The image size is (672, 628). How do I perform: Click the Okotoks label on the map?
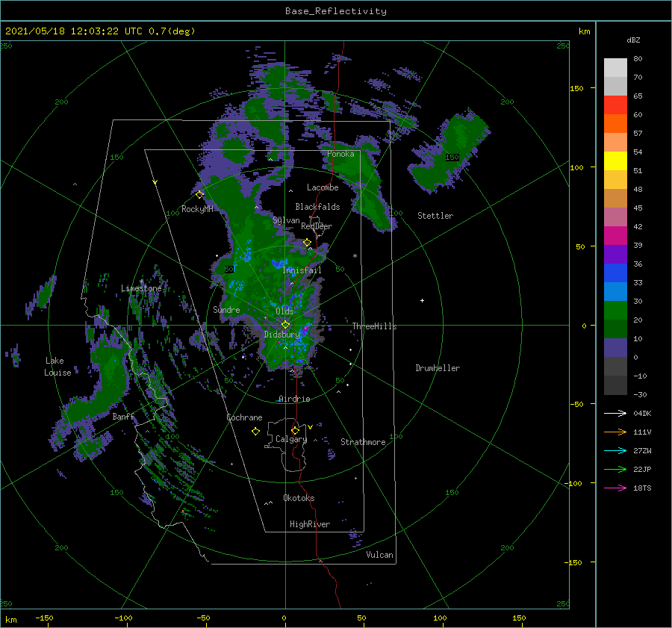(299, 498)
